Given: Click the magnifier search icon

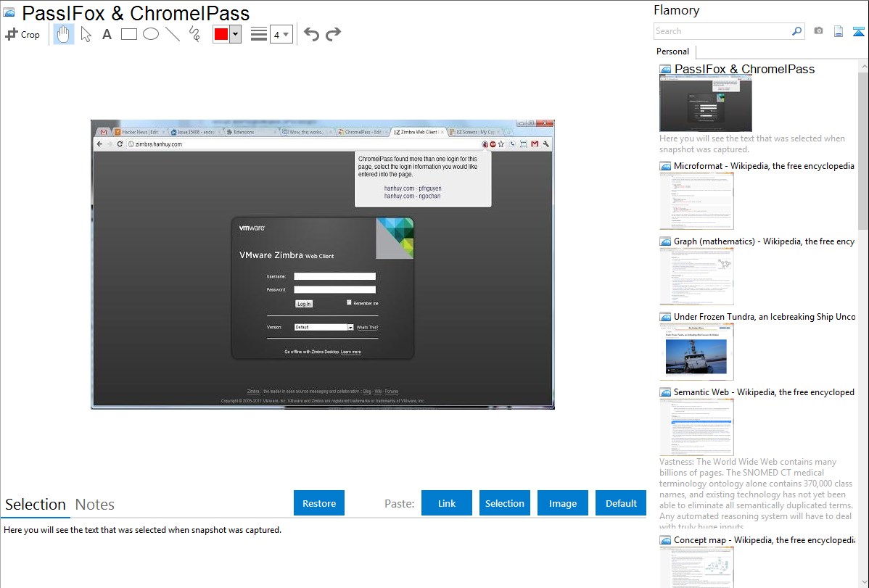Looking at the screenshot, I should pos(796,31).
